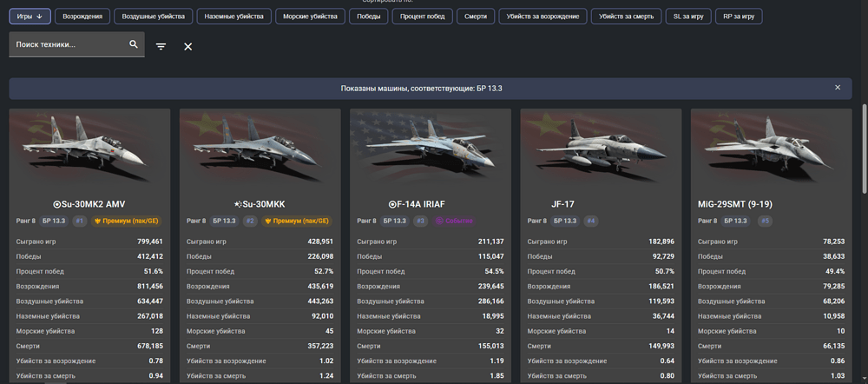Click the 634,447 air kills value
Image resolution: width=868 pixels, height=384 pixels.
click(150, 301)
